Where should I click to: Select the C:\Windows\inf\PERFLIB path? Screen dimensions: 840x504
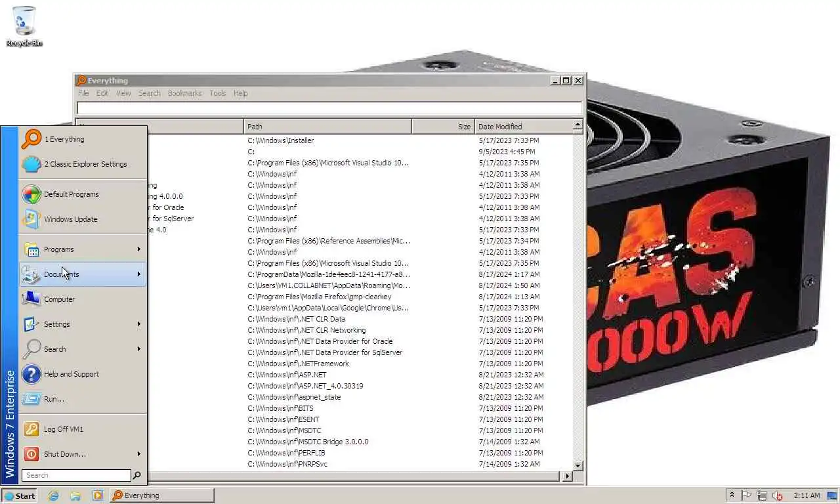point(286,453)
